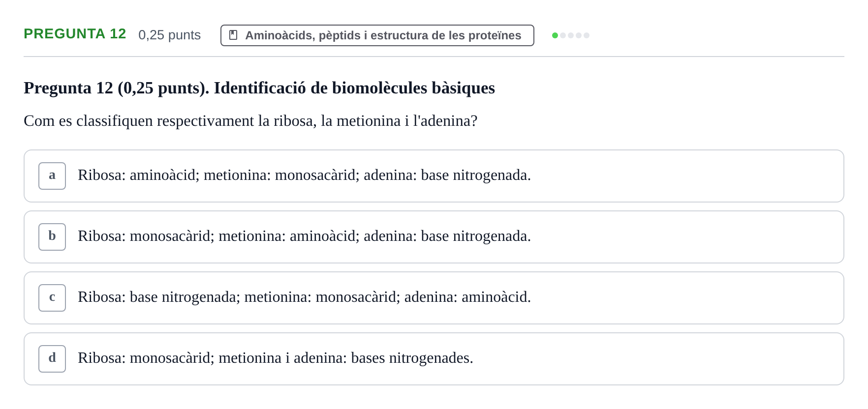The height and width of the screenshot is (409, 868).
Task: Choose answer text 'Ribosa: monosacàrid; metionina: aminoàcid'
Action: pos(304,236)
